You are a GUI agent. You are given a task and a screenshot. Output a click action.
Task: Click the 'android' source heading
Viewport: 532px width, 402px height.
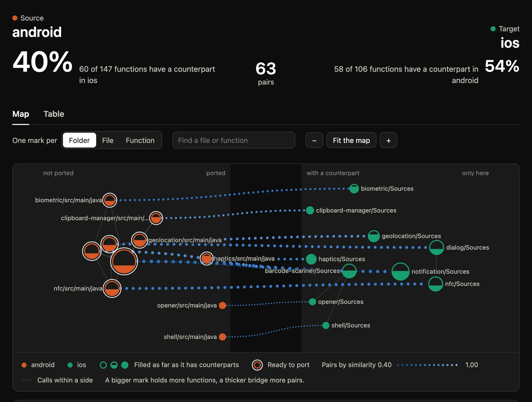click(37, 32)
